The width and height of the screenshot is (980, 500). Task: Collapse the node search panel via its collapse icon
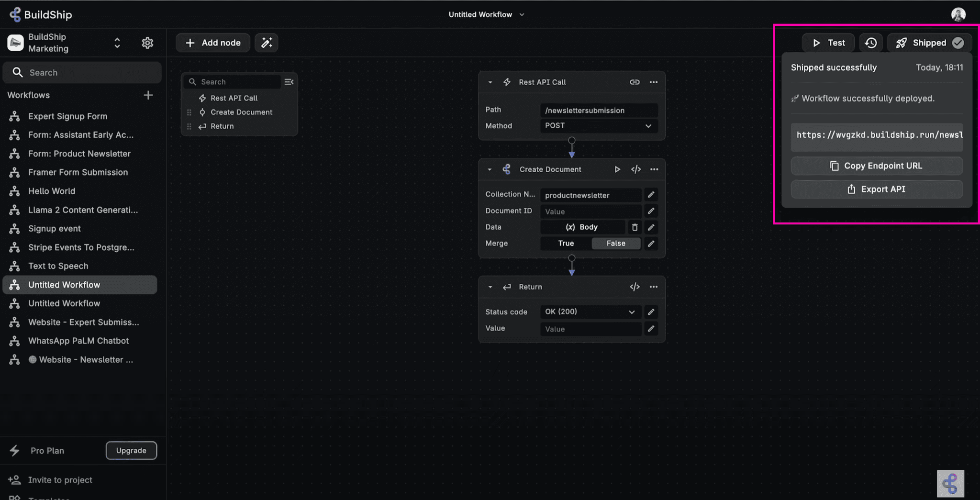pos(289,81)
